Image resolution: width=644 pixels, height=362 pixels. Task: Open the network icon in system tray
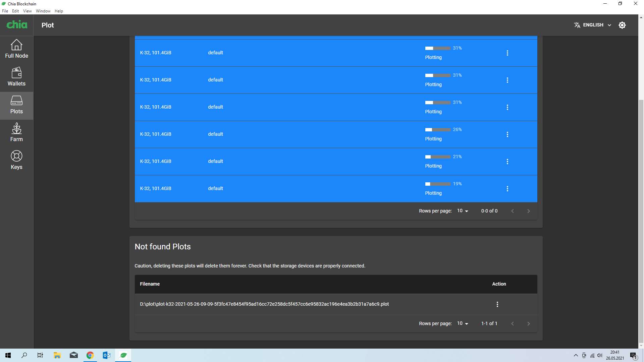pos(592,356)
